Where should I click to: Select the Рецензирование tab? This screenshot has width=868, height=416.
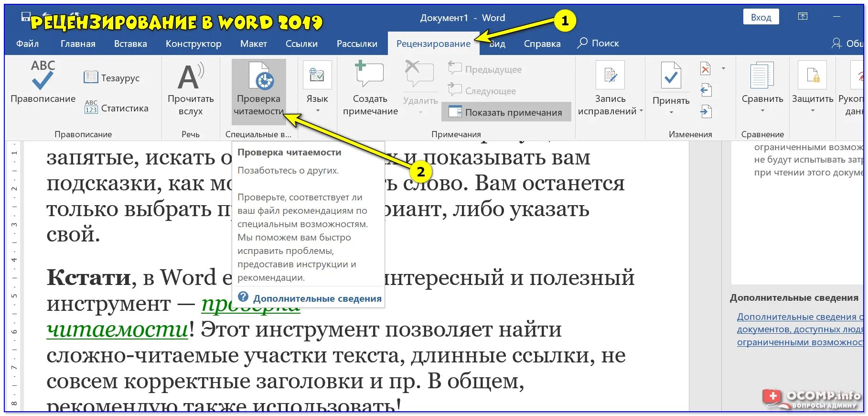coord(433,44)
